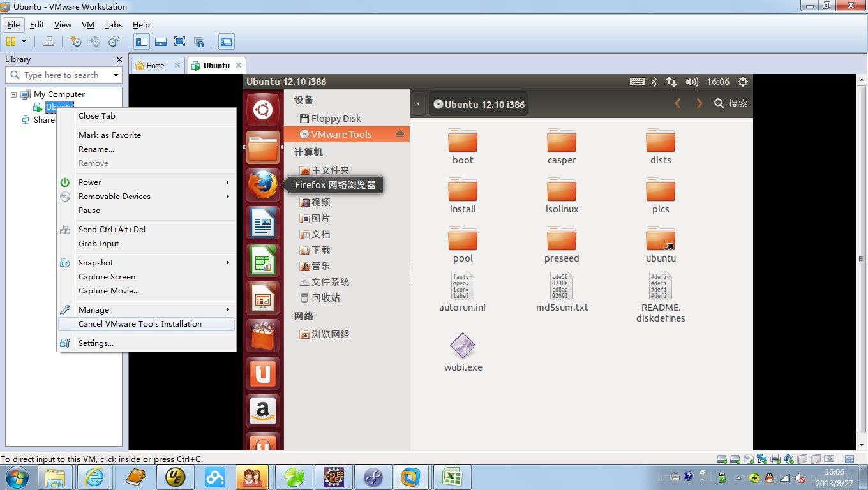Open the Files launcher icon in Ubuntu dock
Viewport: 868px width, 490px height.
coord(262,147)
